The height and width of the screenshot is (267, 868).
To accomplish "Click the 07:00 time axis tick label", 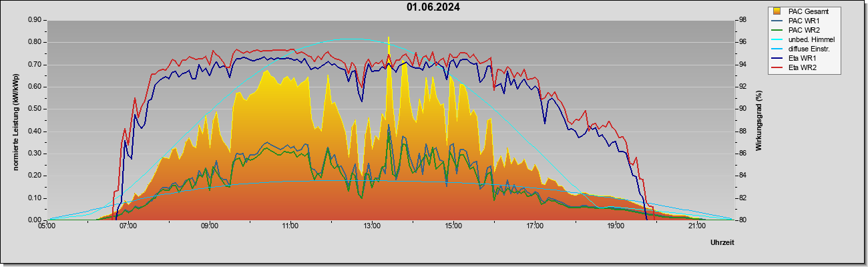I will (x=128, y=226).
